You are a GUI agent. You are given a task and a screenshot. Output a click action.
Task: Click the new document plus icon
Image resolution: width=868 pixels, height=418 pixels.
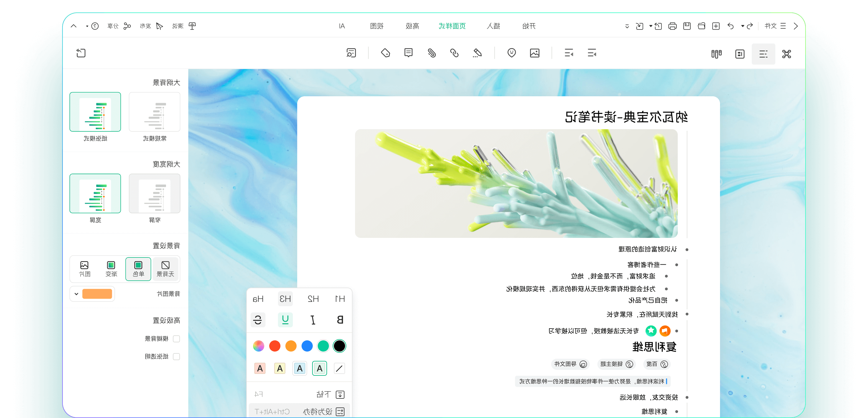pyautogui.click(x=716, y=26)
